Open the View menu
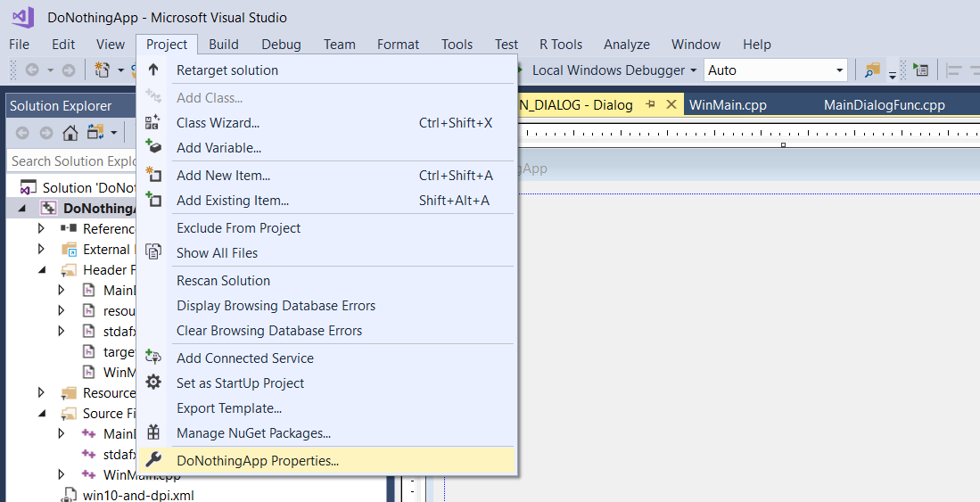 110,45
